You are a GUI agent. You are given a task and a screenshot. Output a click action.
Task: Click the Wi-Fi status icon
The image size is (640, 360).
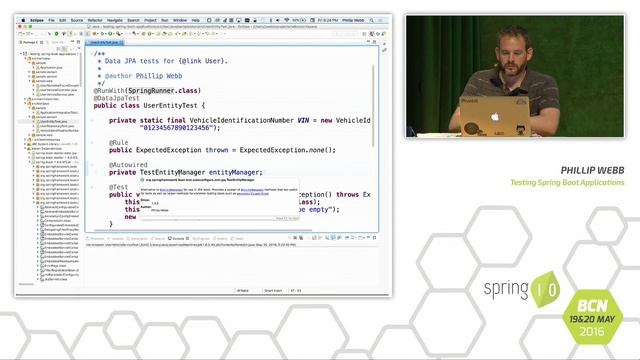click(x=286, y=20)
